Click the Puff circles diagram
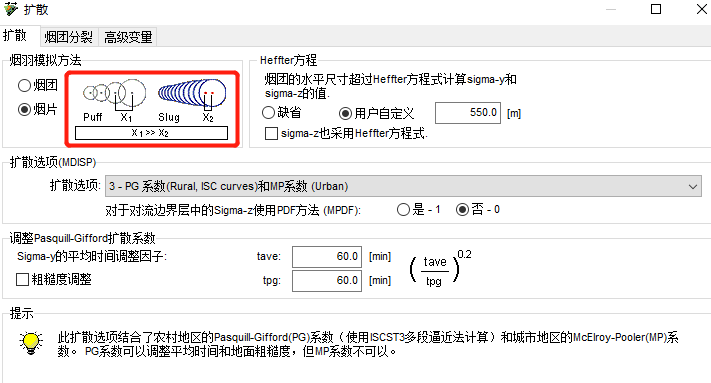 click(x=115, y=92)
